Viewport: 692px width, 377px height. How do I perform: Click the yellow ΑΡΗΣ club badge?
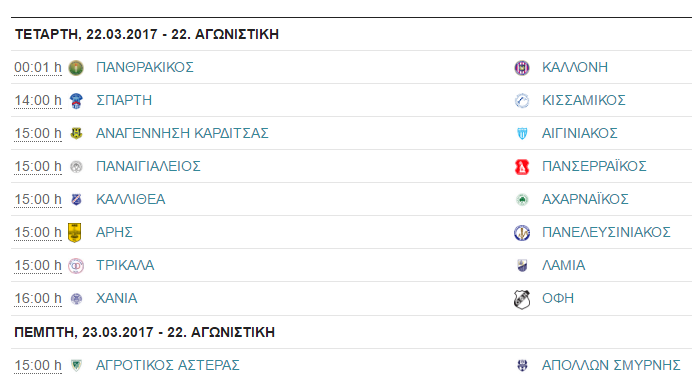[x=75, y=233]
